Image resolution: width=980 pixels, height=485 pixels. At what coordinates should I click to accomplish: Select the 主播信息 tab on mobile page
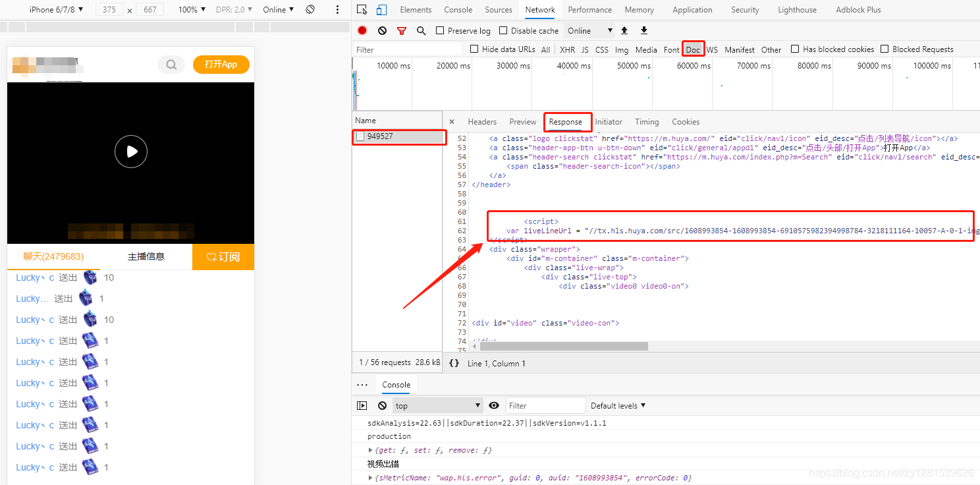coord(146,257)
